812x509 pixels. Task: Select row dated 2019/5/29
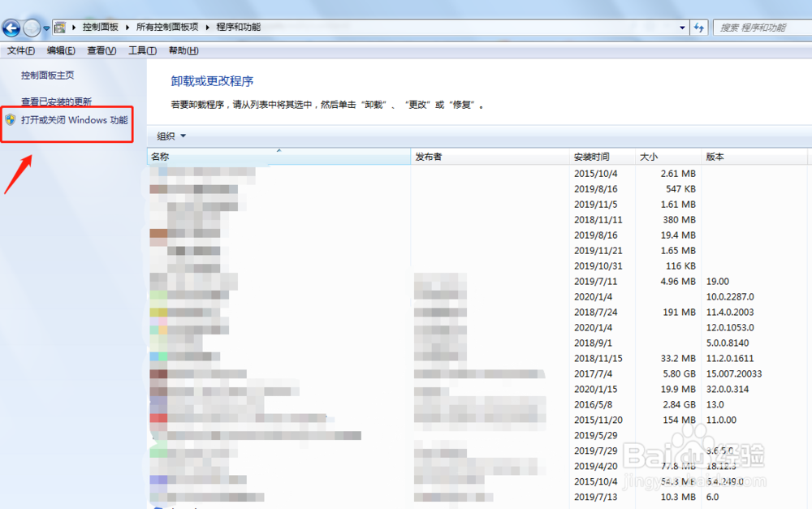point(478,435)
